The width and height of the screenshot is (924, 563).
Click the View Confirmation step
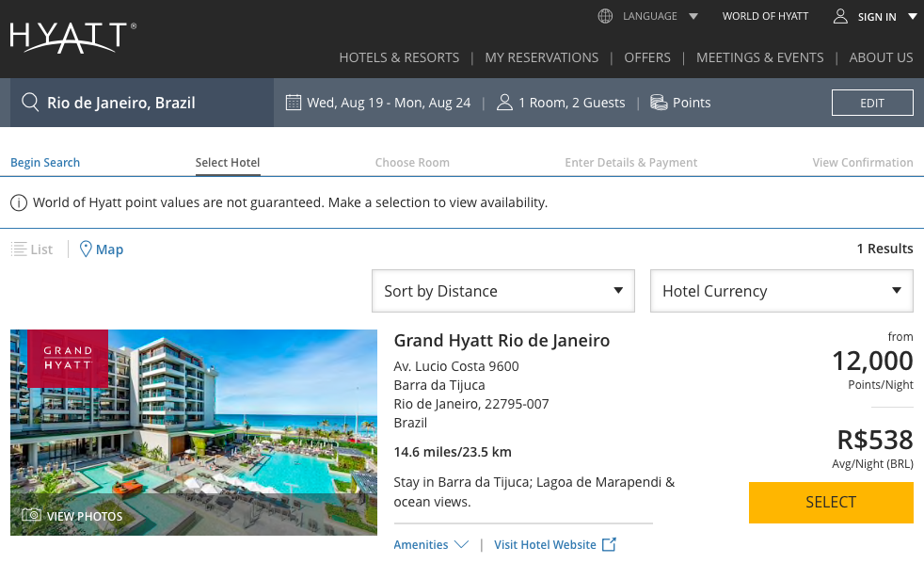pos(863,162)
